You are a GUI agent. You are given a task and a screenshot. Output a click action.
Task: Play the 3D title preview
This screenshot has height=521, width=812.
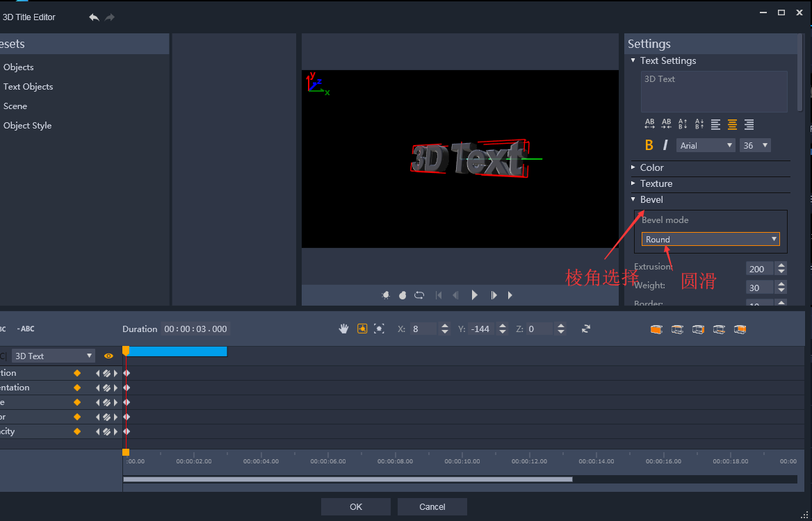[x=474, y=295]
